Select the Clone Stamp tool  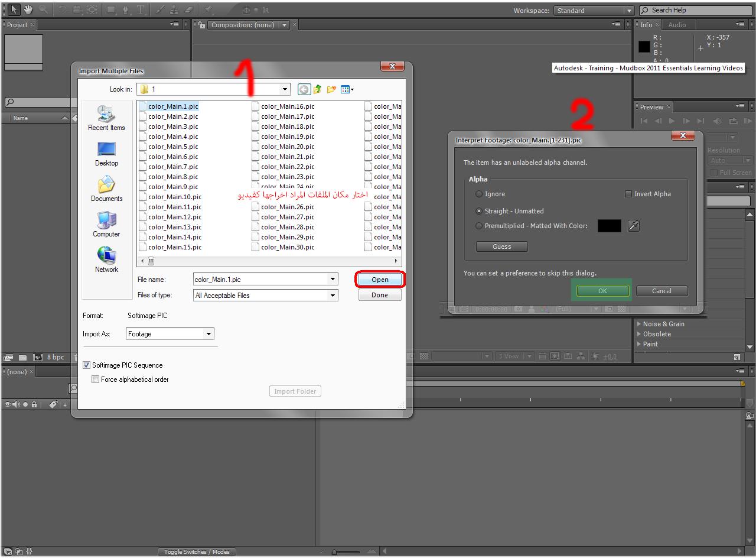point(174,9)
